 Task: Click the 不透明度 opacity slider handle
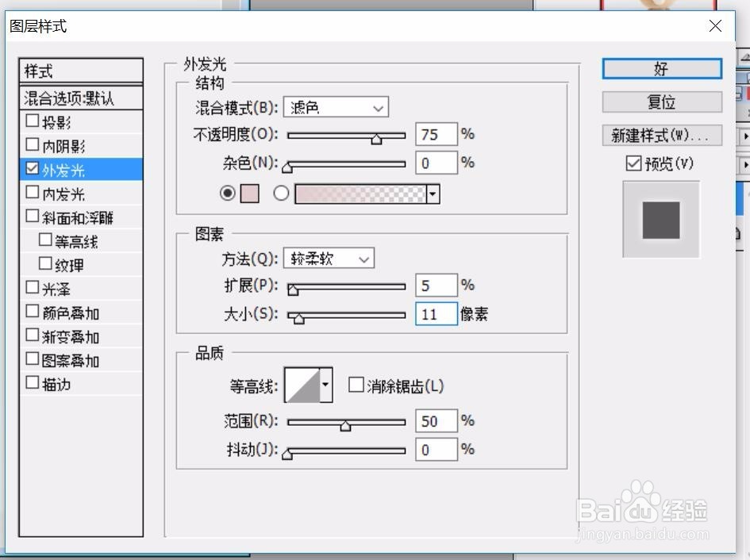point(377,139)
